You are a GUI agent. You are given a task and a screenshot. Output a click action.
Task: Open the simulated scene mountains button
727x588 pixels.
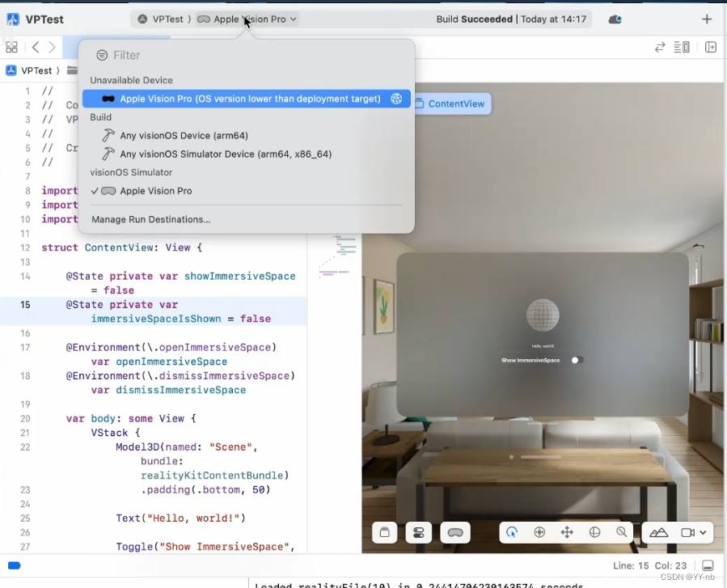[658, 532]
